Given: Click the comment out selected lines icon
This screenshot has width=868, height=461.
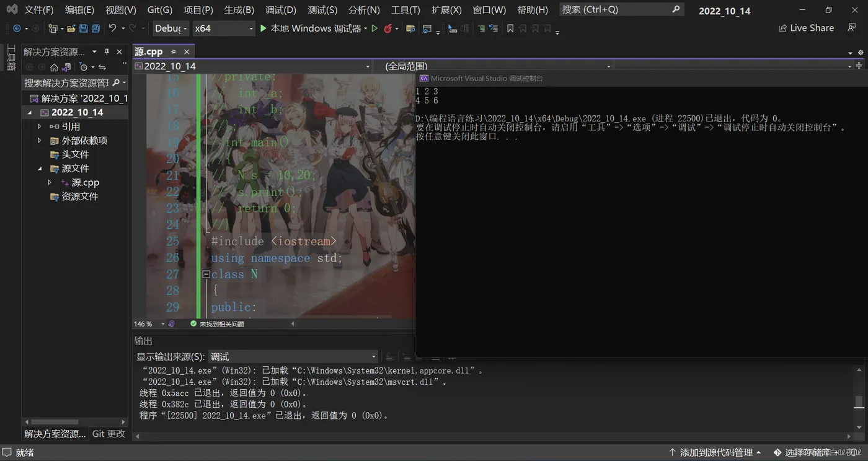Looking at the screenshot, I should click(481, 29).
